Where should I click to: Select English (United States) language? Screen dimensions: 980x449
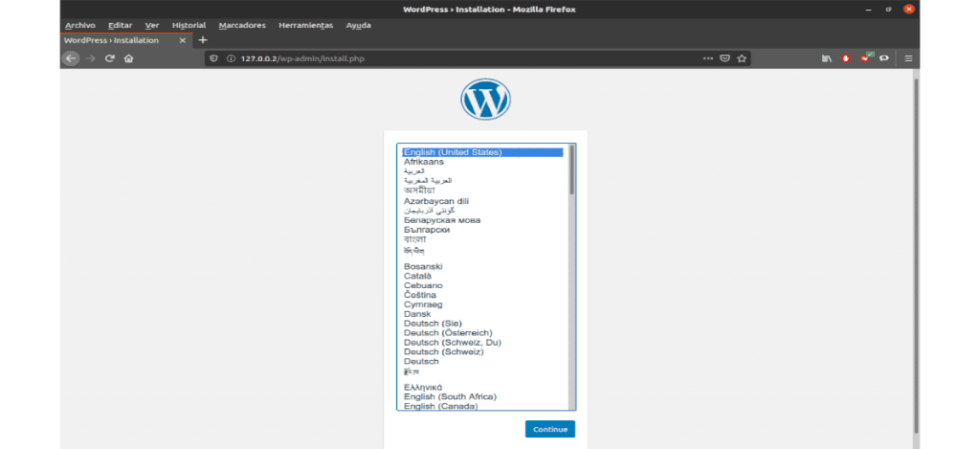(x=482, y=152)
